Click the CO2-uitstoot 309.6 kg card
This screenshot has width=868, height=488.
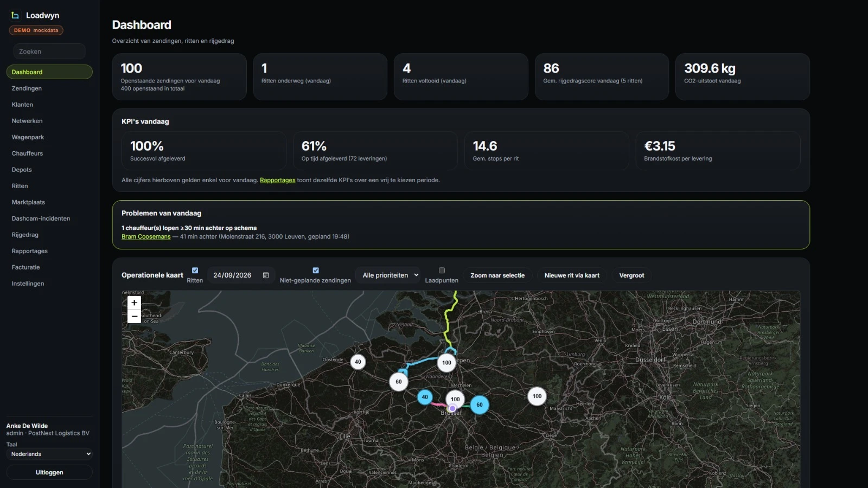pos(742,76)
